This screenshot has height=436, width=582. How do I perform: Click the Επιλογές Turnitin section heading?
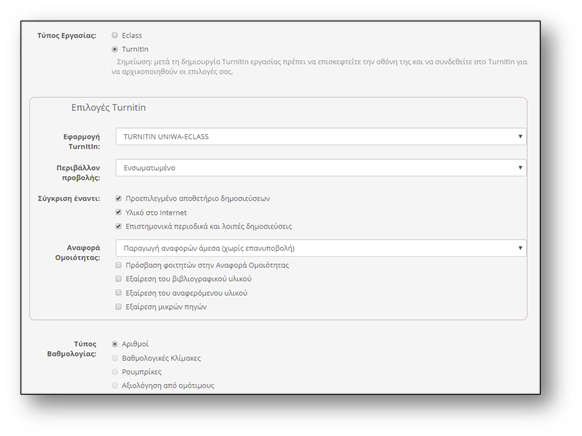coord(108,108)
